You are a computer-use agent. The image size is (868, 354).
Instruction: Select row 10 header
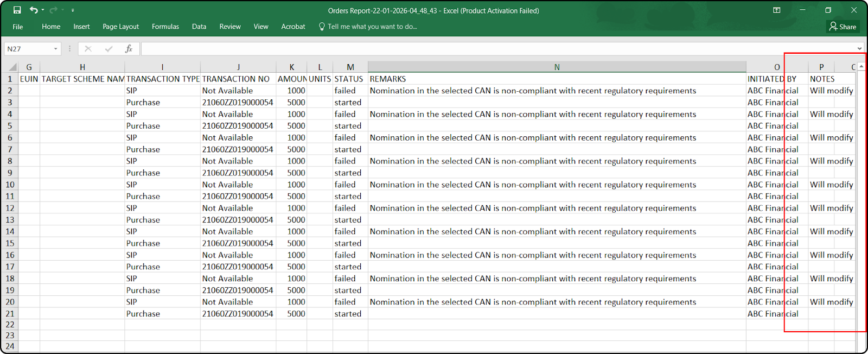coord(9,185)
